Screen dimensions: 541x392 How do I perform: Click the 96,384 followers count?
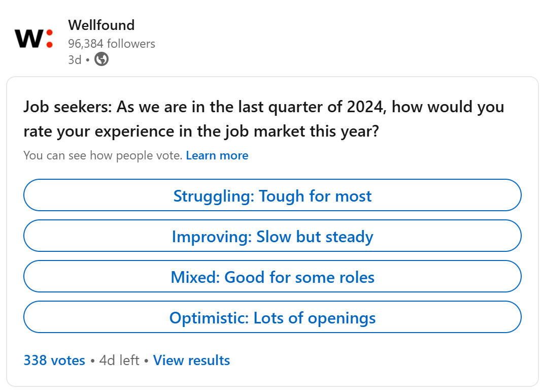(112, 44)
